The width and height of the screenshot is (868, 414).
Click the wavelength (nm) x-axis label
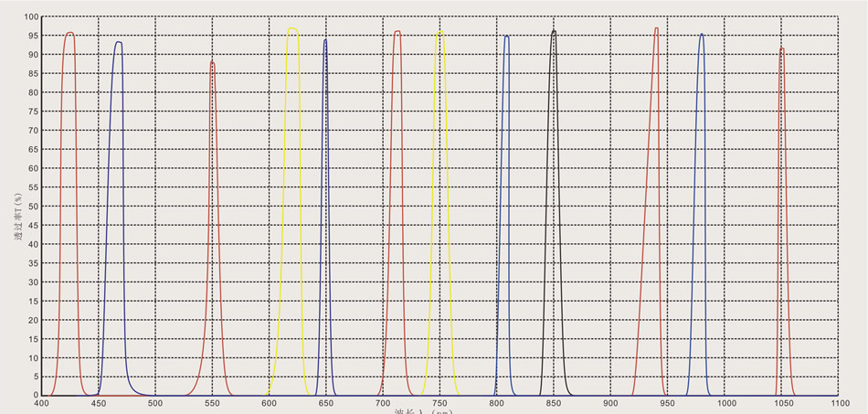[x=423, y=410]
